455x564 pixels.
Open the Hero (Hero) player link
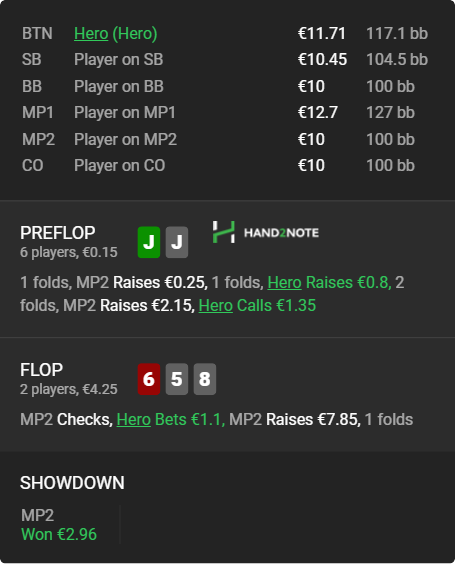click(x=115, y=34)
